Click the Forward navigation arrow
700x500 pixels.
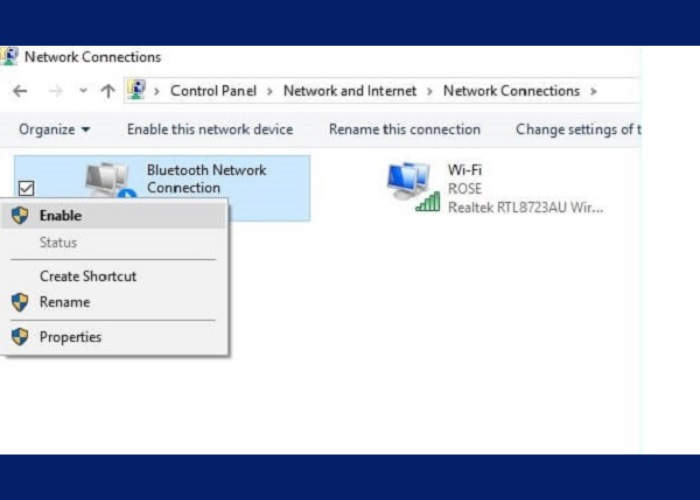tap(55, 91)
